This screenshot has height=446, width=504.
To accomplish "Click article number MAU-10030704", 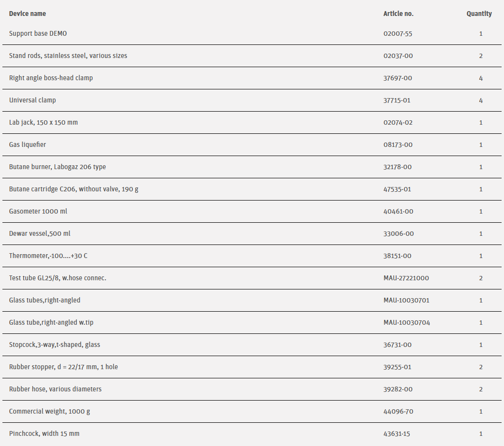I will (406, 322).
